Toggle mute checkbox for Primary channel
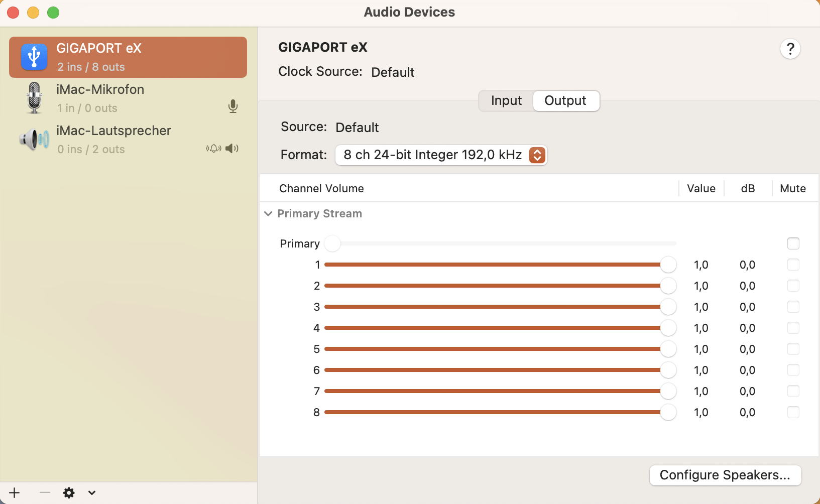 coord(793,243)
